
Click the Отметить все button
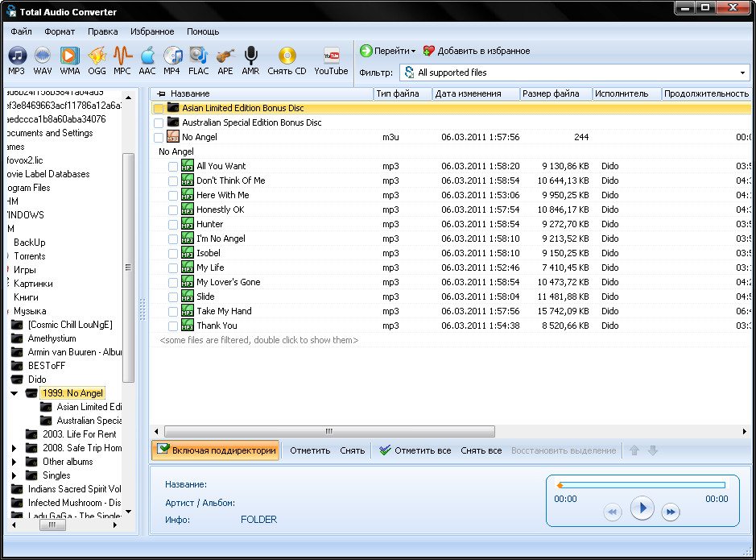click(415, 450)
